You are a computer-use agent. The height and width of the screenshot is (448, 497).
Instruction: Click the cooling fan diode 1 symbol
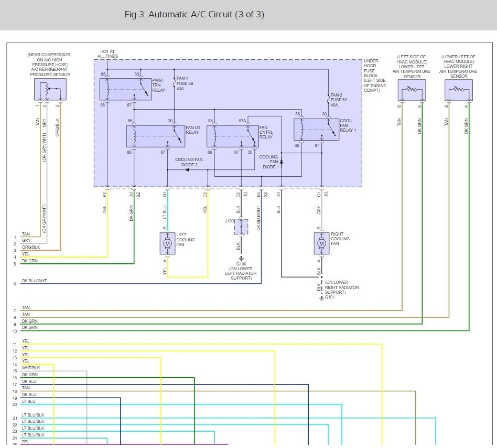(x=282, y=162)
